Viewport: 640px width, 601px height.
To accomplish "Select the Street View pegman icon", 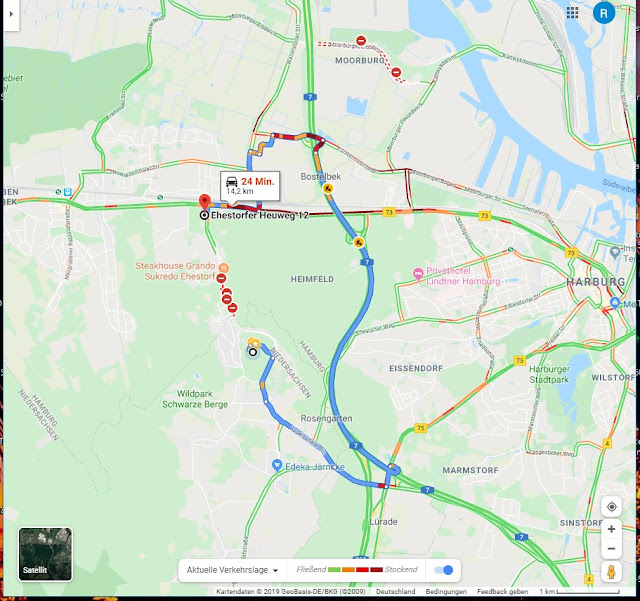I will 611,572.
